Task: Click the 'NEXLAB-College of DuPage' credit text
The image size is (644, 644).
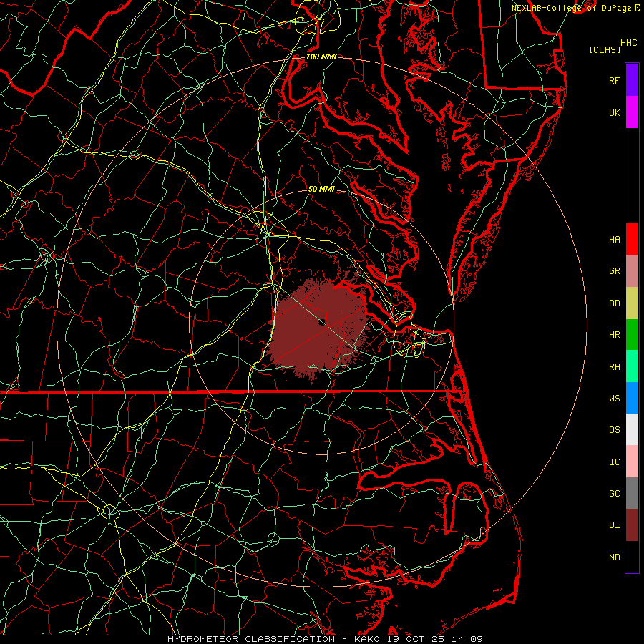Action: pyautogui.click(x=571, y=8)
